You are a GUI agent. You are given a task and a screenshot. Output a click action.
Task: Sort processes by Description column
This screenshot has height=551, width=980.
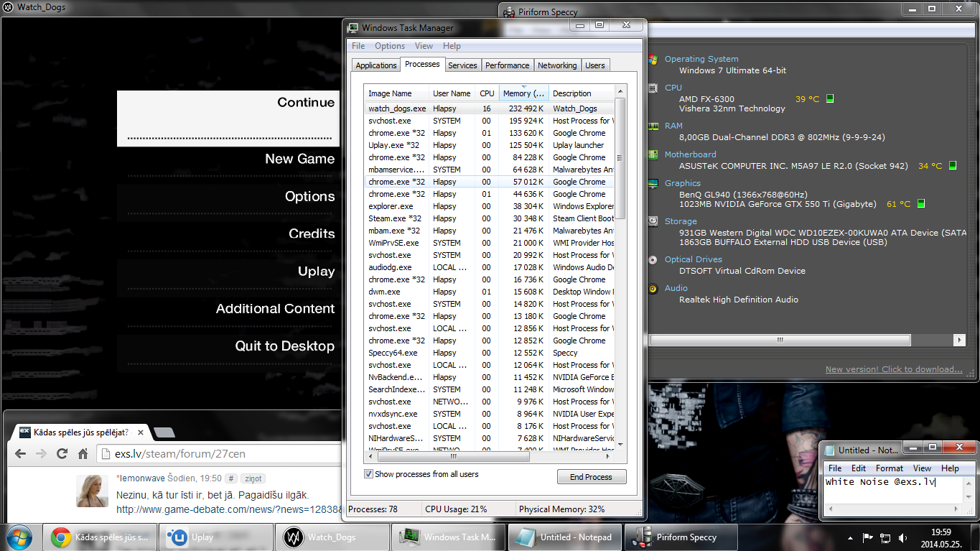click(x=582, y=93)
